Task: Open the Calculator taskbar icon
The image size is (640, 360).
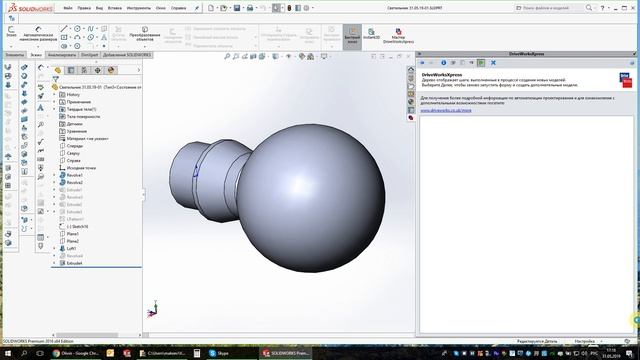Action: tap(197, 353)
